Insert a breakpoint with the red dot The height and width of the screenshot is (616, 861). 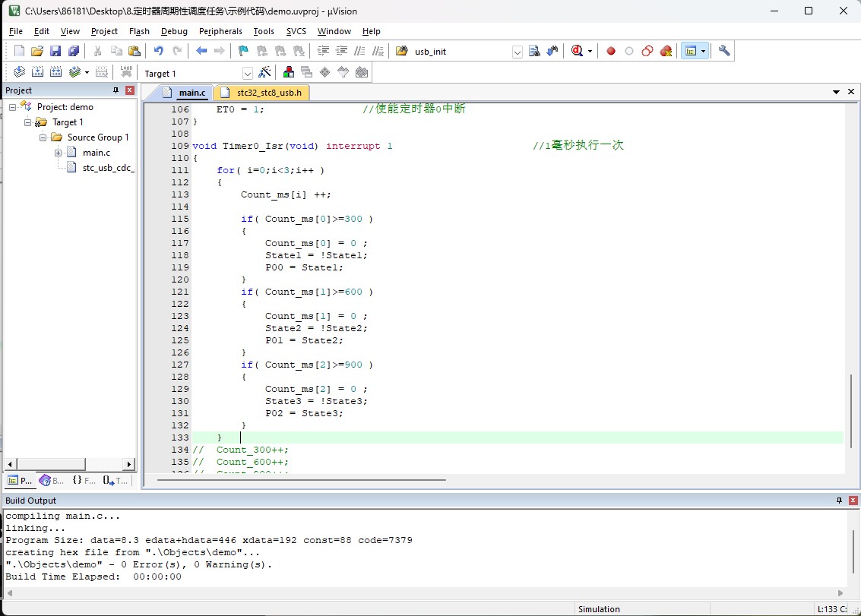pos(611,51)
